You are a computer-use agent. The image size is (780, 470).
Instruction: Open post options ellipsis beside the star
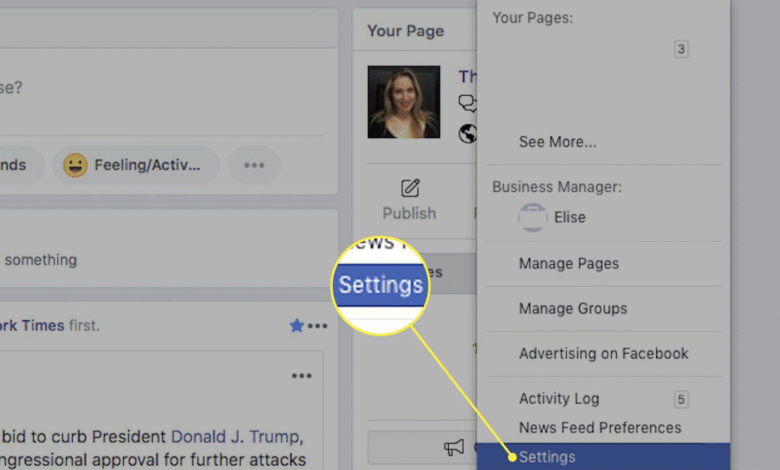tap(317, 326)
